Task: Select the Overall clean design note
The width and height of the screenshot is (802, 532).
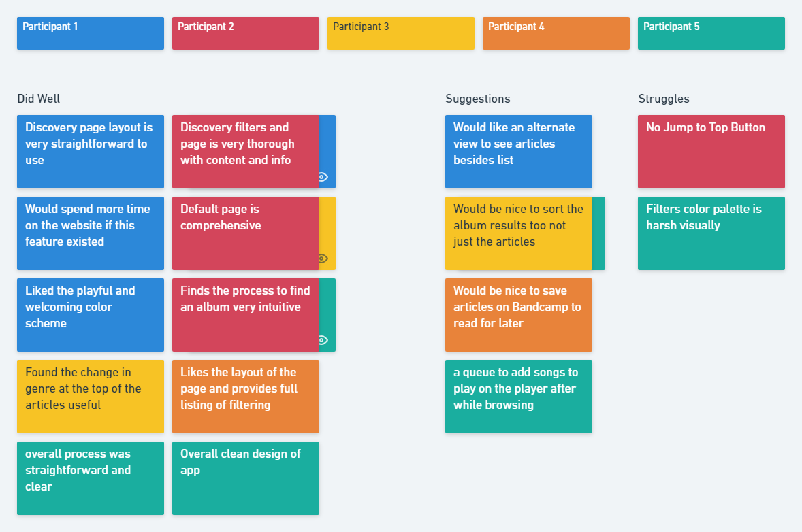Action: tap(246, 478)
